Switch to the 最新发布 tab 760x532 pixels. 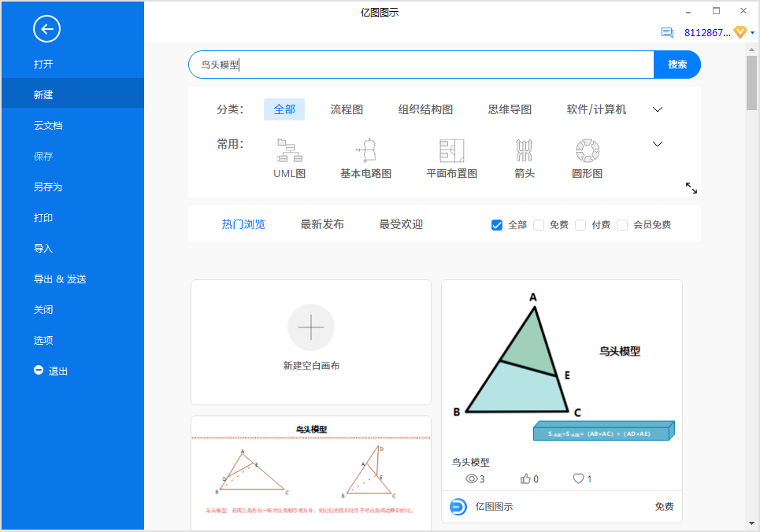322,224
